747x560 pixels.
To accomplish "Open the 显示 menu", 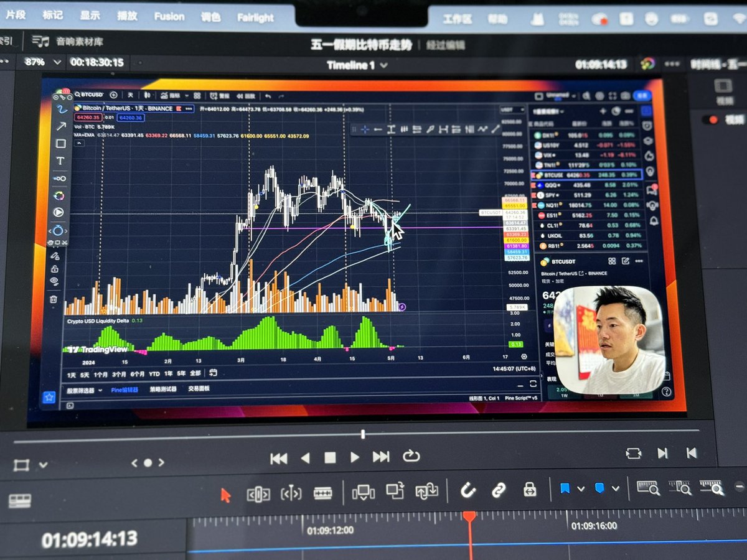I will pyautogui.click(x=90, y=16).
